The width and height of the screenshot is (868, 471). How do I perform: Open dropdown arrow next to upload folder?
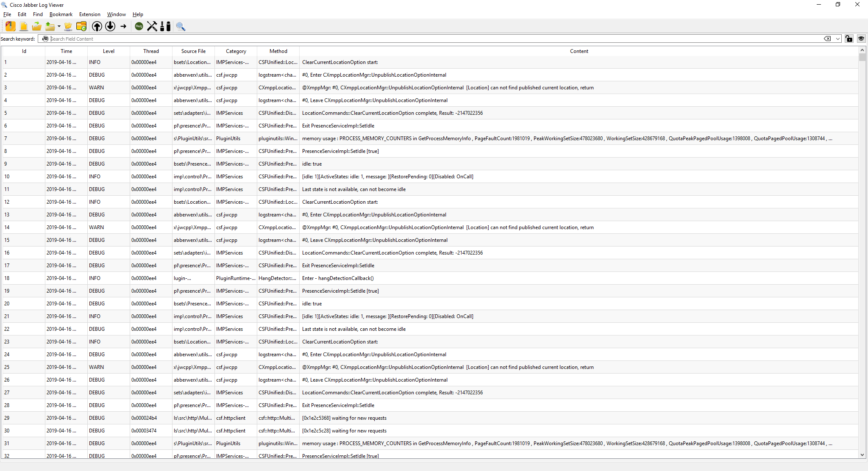pos(59,26)
